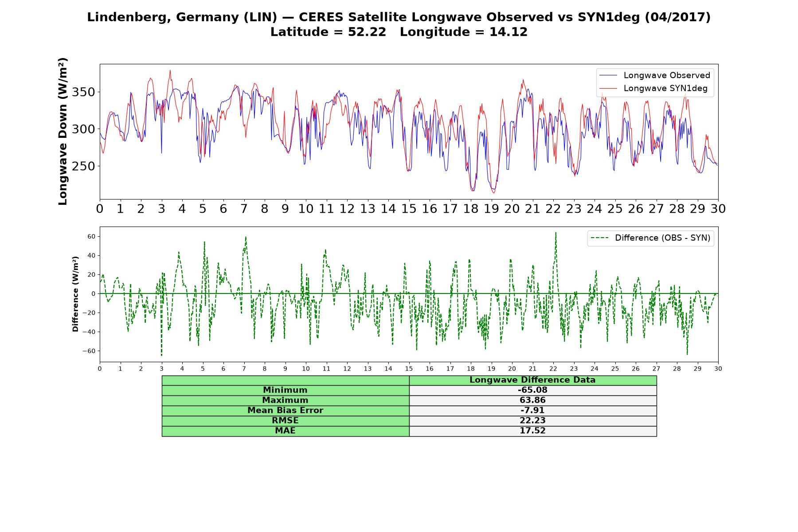Click the Mean Bias Error row label
798x532 pixels.
pos(285,411)
